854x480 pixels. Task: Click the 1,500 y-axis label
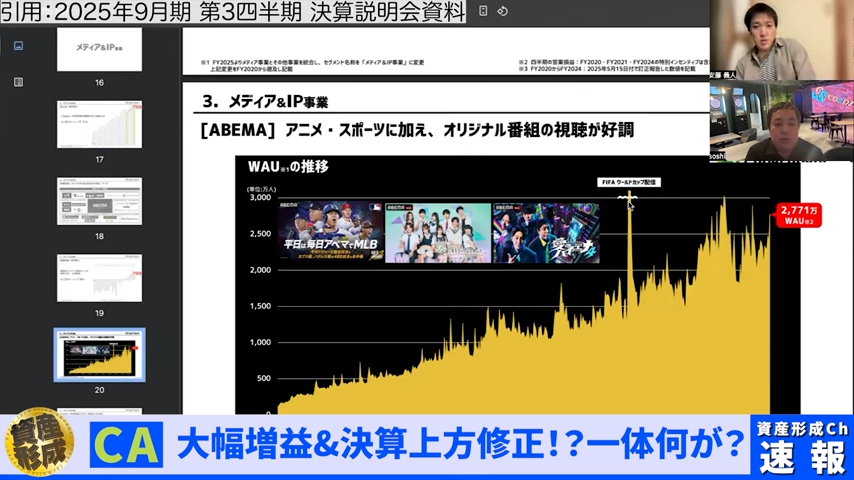click(x=260, y=306)
